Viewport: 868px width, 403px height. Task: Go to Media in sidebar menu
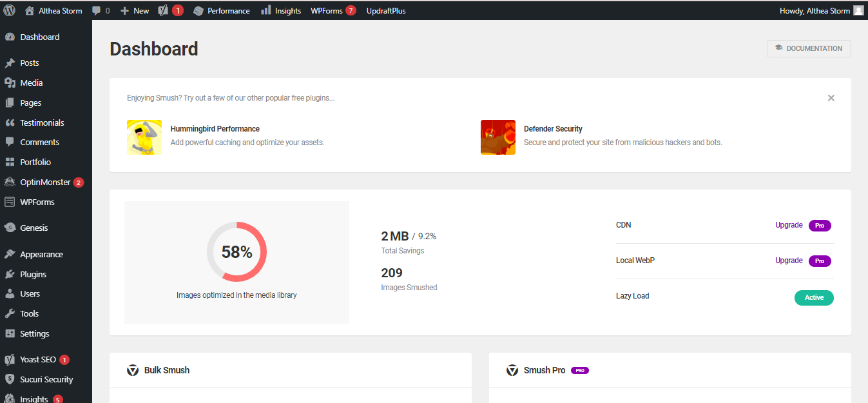(32, 83)
